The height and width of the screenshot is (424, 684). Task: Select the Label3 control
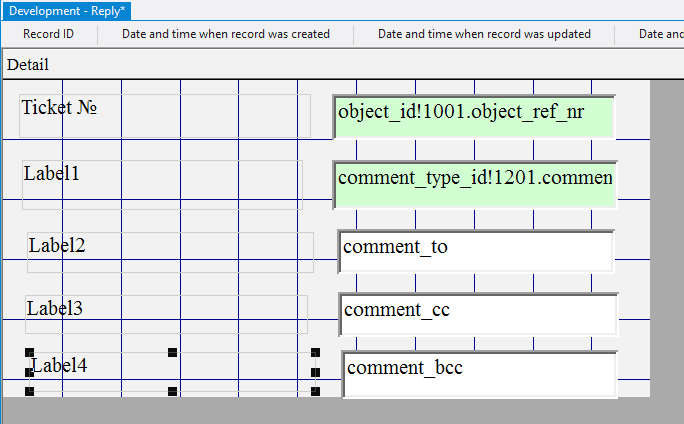click(54, 308)
